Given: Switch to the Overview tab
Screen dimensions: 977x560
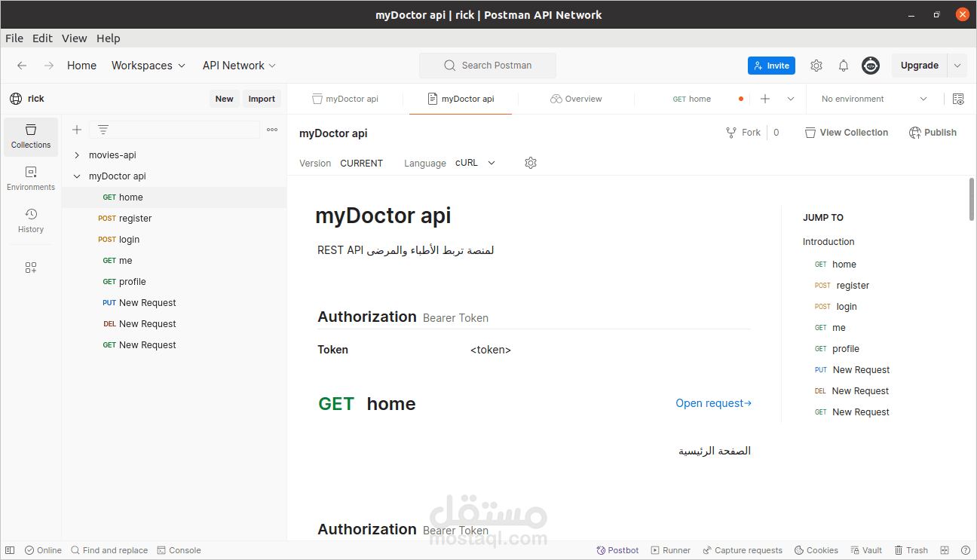Looking at the screenshot, I should [x=576, y=99].
